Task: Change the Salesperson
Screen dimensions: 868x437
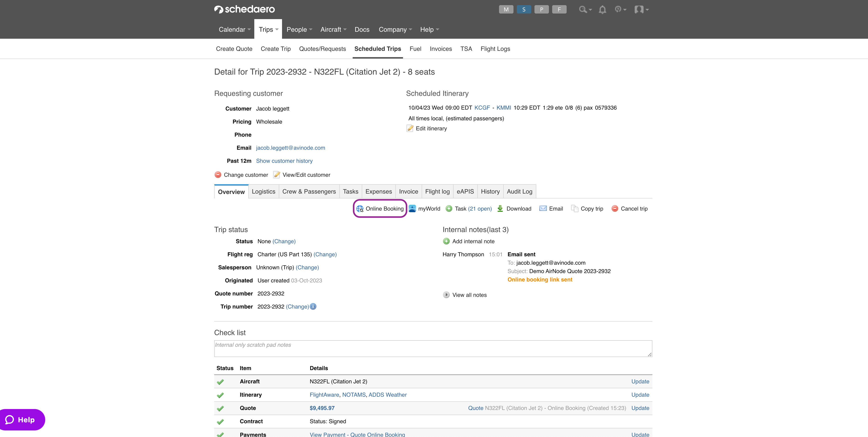Action: [x=307, y=267]
